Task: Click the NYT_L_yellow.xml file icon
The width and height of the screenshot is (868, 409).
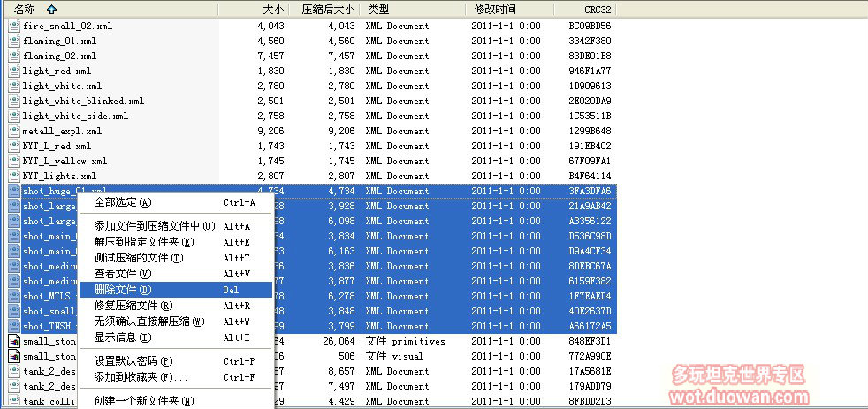Action: pyautogui.click(x=14, y=161)
